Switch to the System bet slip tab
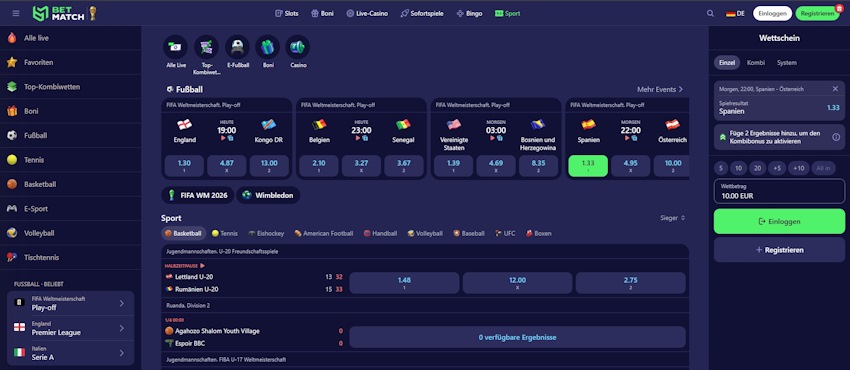Viewport: 850px width, 370px height. 787,63
